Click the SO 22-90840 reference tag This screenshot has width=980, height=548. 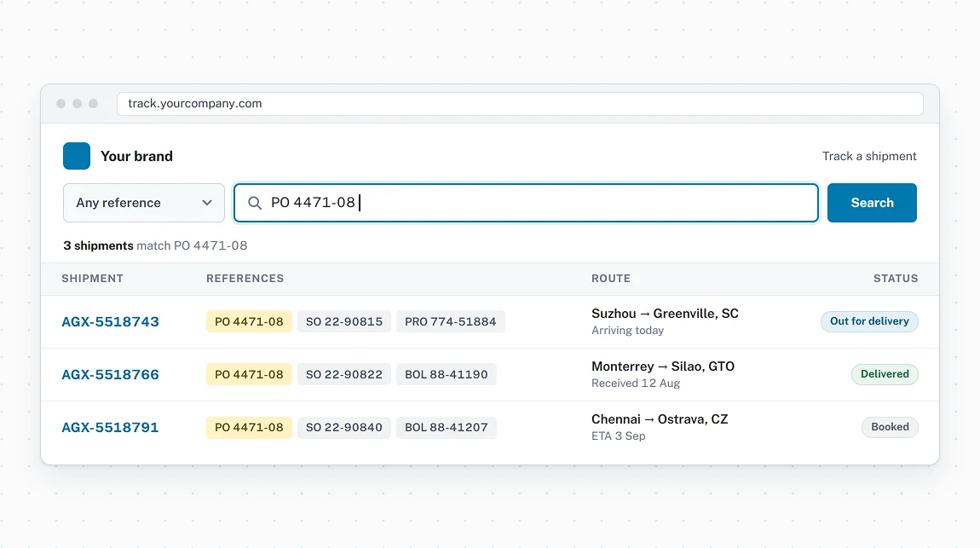[343, 427]
